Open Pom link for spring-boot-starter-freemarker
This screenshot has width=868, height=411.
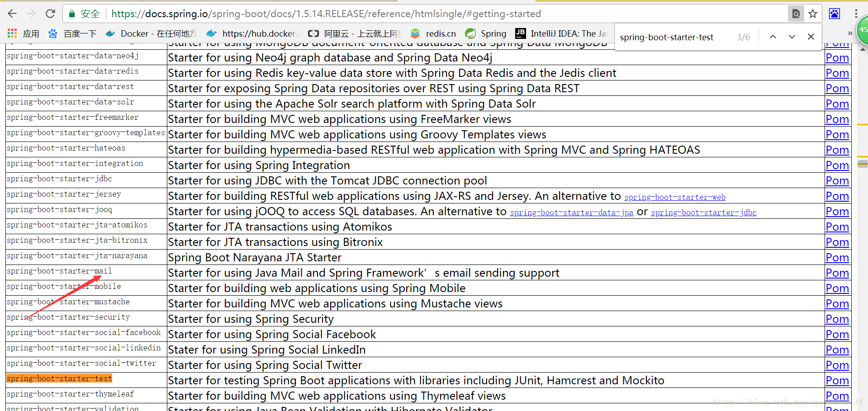pyautogui.click(x=837, y=119)
